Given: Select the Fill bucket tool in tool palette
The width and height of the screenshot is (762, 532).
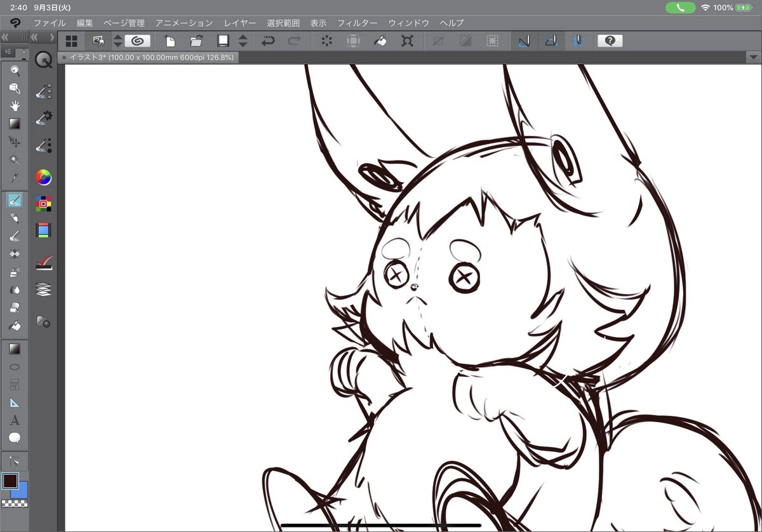Looking at the screenshot, I should [x=14, y=326].
